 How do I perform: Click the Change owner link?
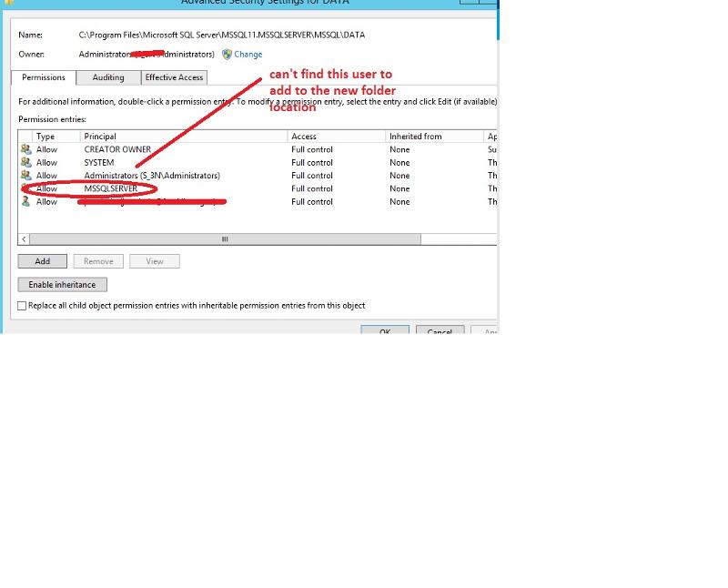coord(248,55)
